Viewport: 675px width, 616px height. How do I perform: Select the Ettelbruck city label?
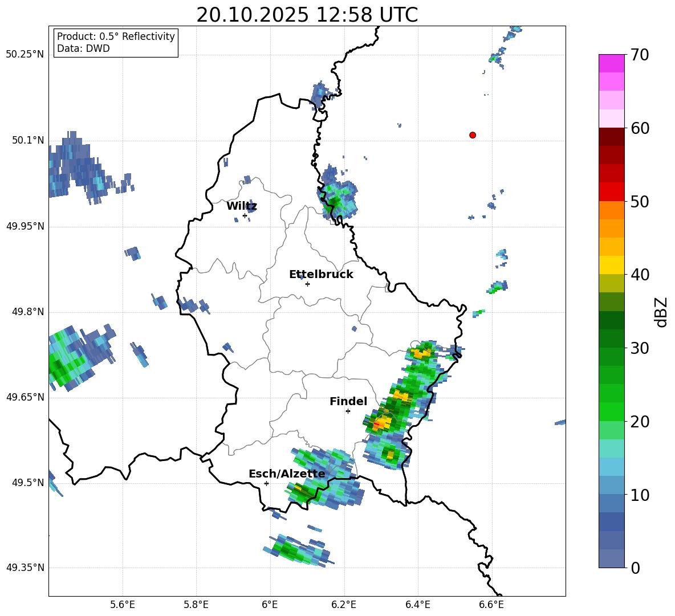click(x=321, y=275)
